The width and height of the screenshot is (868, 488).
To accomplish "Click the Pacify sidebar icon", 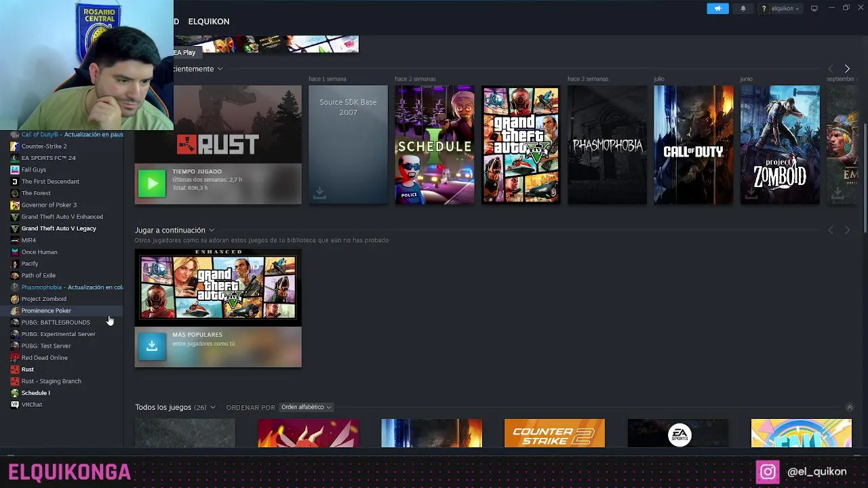I will click(15, 264).
